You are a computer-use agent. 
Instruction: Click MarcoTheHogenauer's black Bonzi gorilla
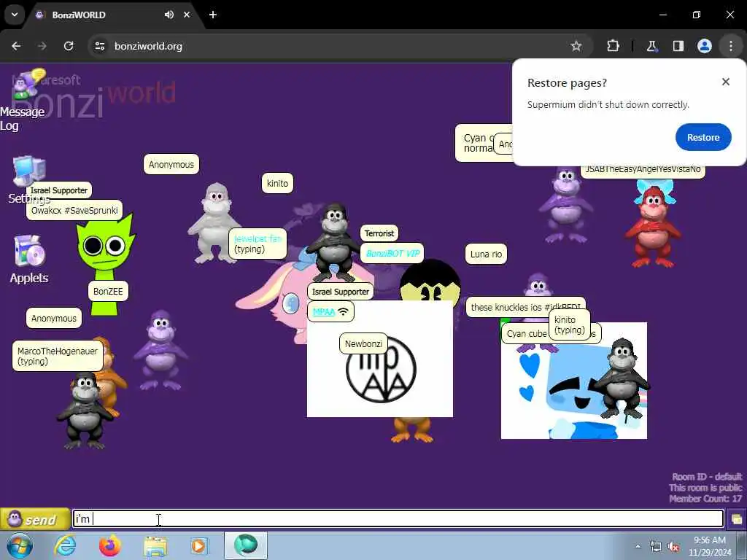tap(85, 411)
